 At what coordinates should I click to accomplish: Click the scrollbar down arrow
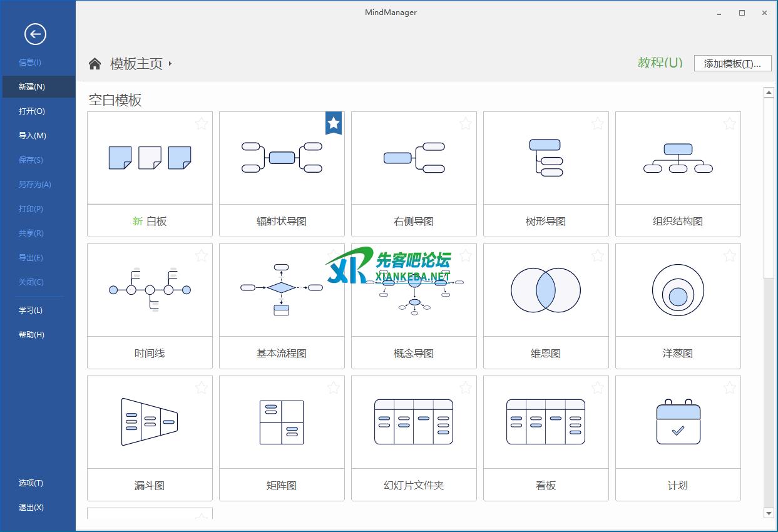[x=769, y=513]
